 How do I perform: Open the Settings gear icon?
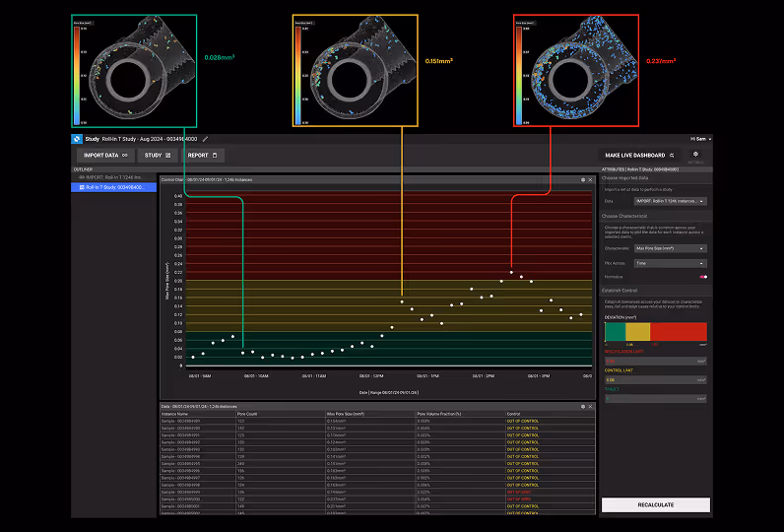click(696, 155)
